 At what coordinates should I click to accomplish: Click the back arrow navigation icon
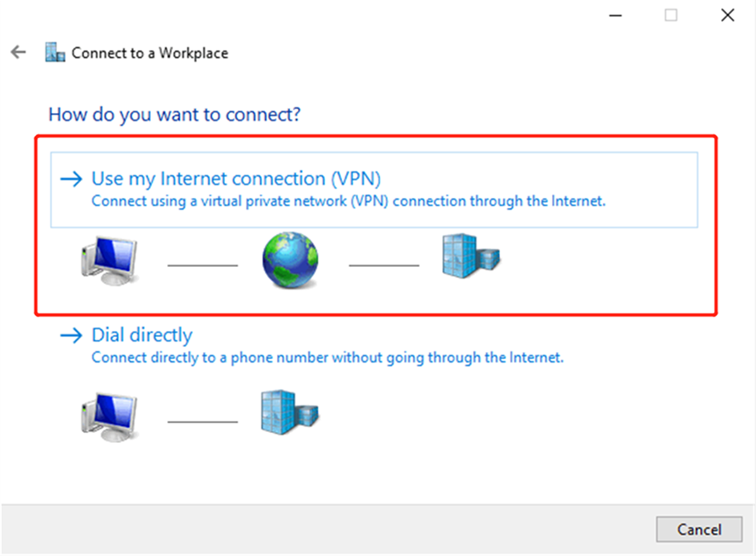(x=18, y=52)
